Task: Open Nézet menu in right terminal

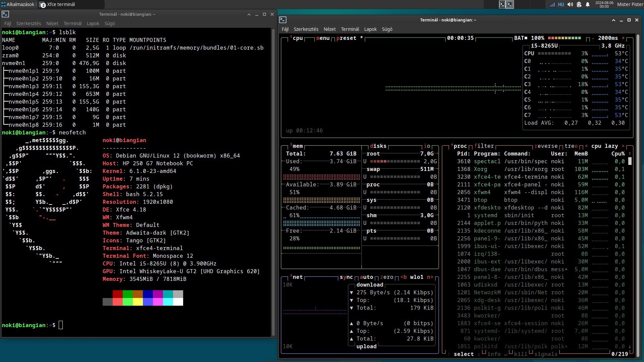Action: [x=329, y=29]
